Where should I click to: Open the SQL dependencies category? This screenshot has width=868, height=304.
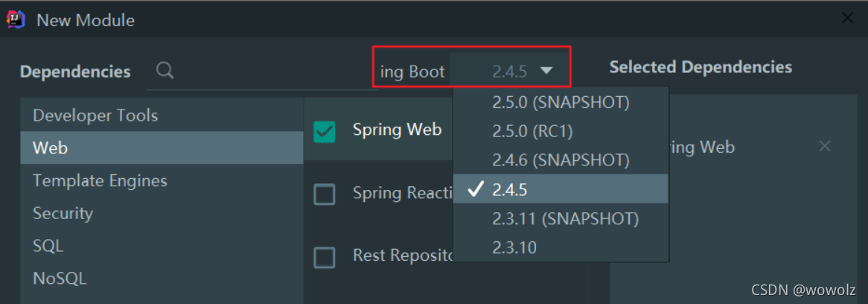[48, 246]
